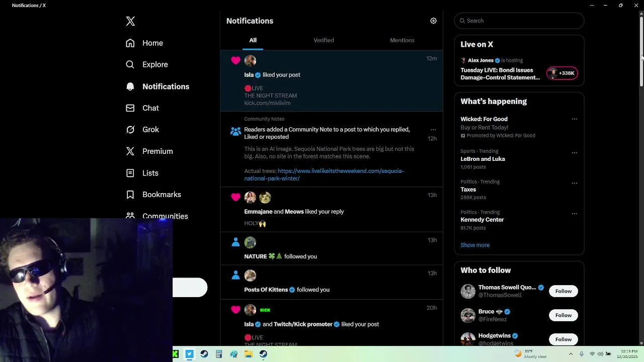
Task: Click the Chat envelope icon
Action: coord(130,108)
